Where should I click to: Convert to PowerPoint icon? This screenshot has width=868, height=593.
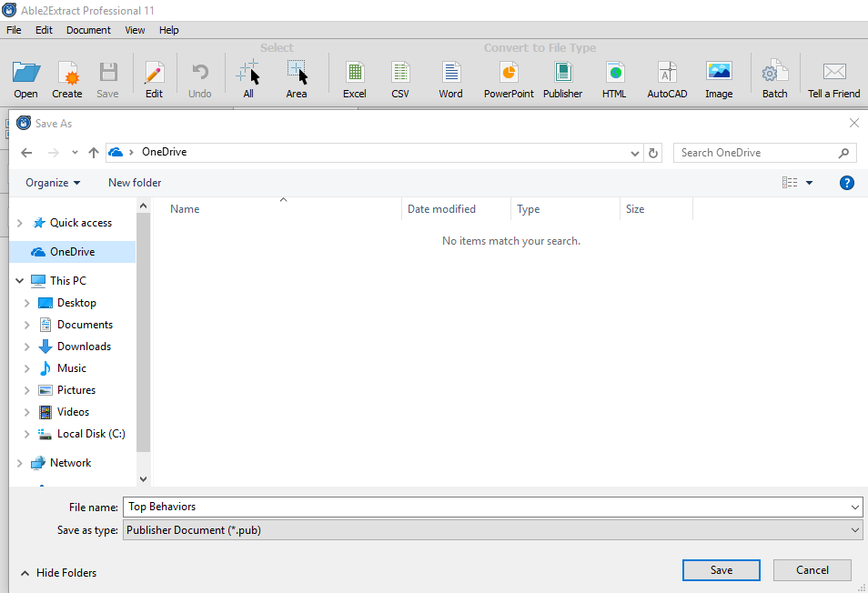coord(509,73)
